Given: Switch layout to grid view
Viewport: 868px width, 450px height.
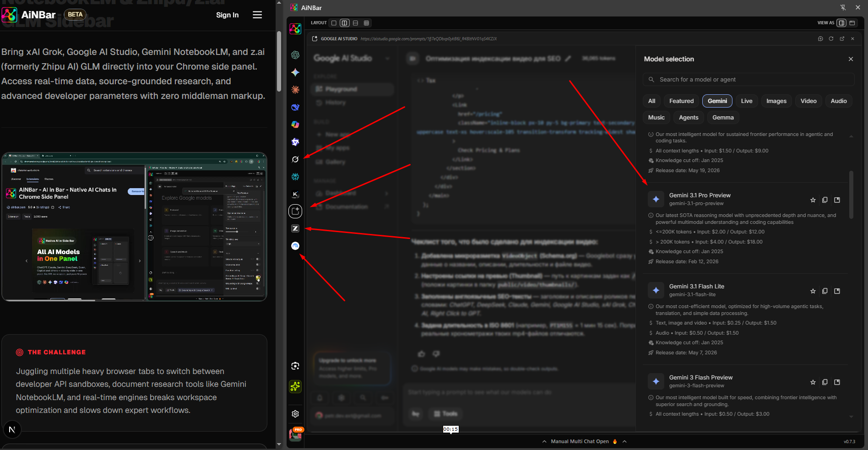Looking at the screenshot, I should coord(366,23).
